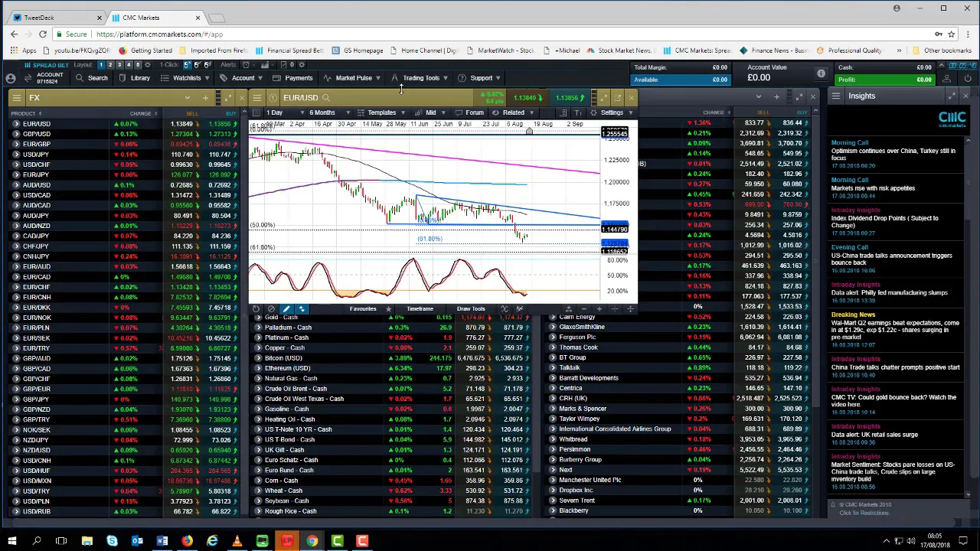Expand the FX panel to full size
The width and height of the screenshot is (980, 551).
[227, 97]
